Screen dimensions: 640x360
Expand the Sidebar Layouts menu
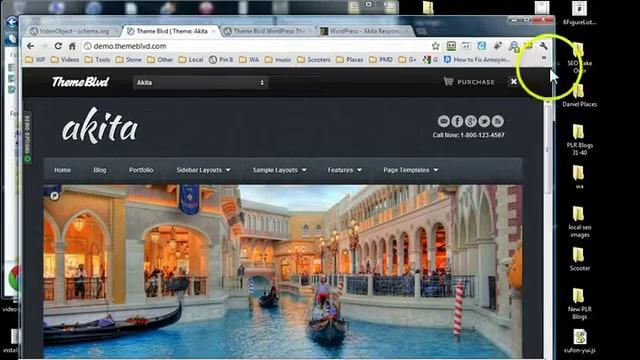point(203,170)
